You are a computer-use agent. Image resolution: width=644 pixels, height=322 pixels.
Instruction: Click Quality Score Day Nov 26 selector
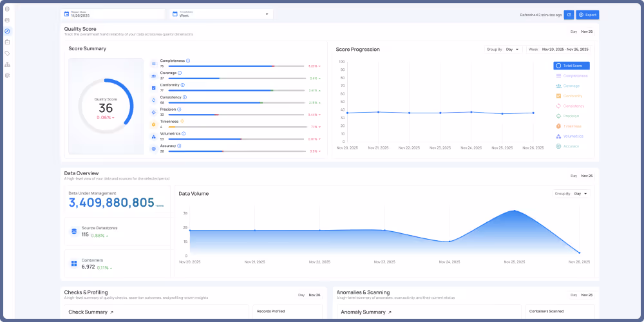pos(582,32)
